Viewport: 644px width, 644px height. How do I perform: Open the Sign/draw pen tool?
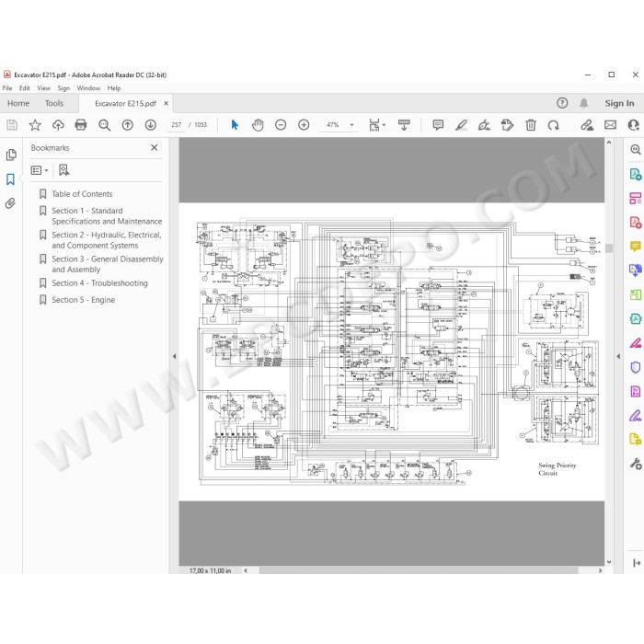click(x=484, y=125)
